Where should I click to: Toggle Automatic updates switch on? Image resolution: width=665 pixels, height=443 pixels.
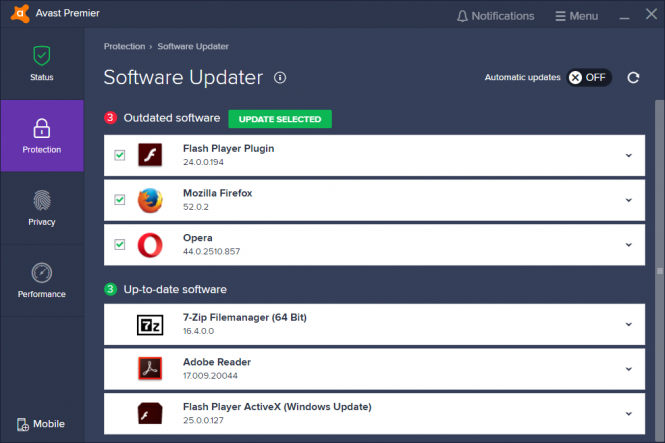(589, 78)
